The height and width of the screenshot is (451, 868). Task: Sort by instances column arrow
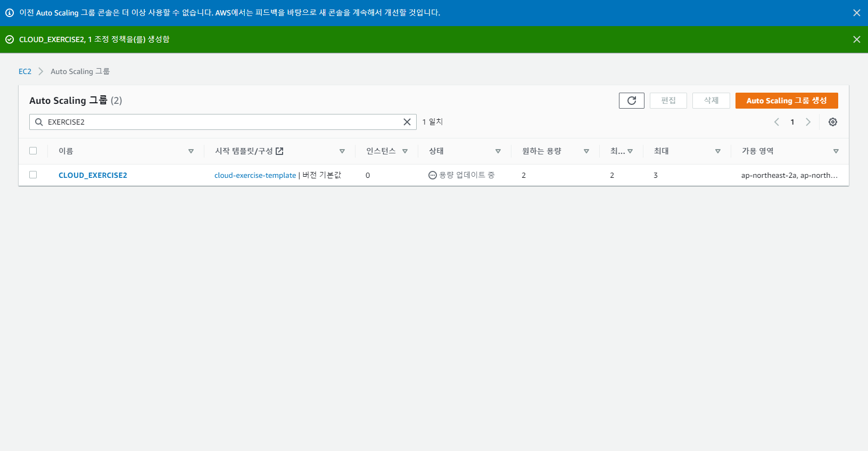pos(405,151)
